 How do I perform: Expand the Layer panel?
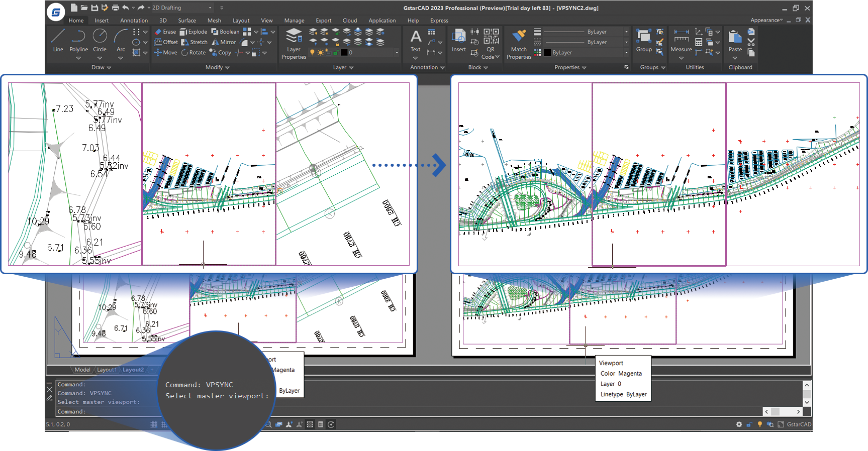343,67
